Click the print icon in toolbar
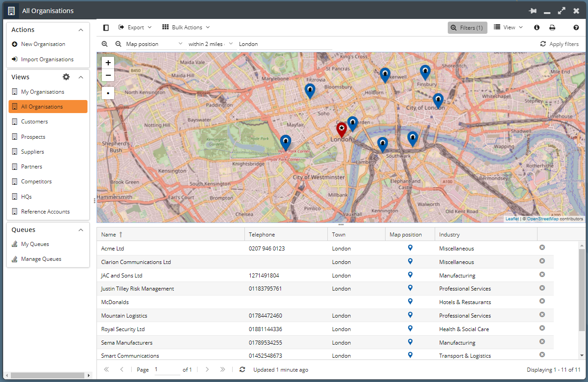The height and width of the screenshot is (382, 588). [552, 27]
